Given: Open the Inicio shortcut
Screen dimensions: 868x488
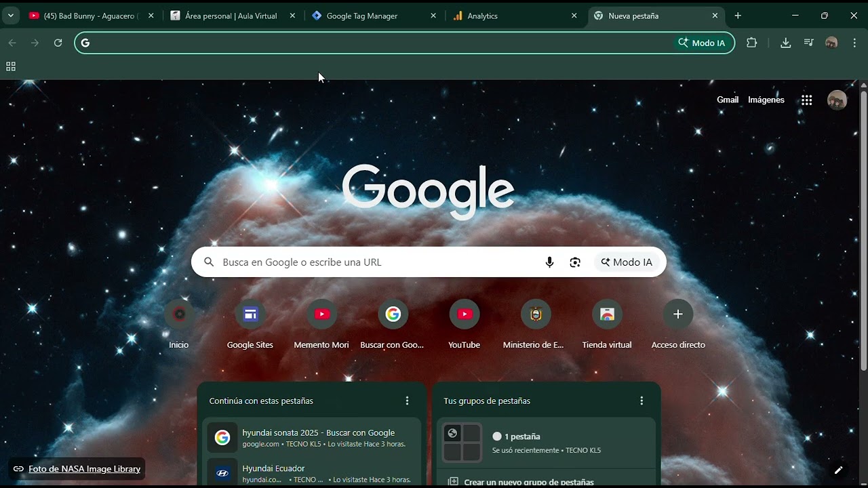Looking at the screenshot, I should [179, 325].
